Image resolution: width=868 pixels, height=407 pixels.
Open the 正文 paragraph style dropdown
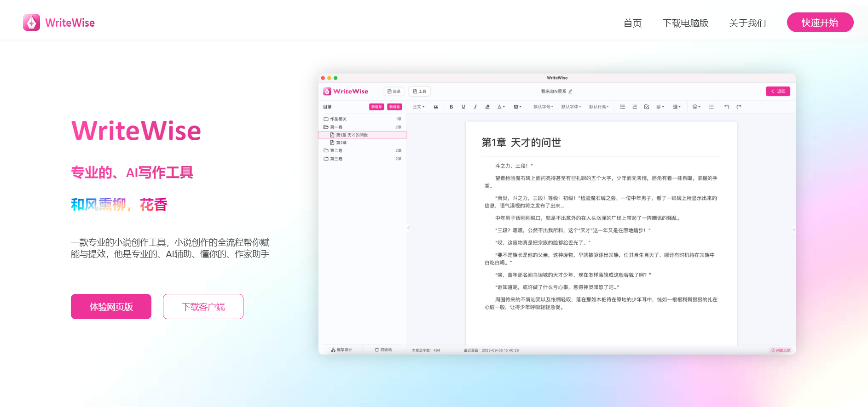click(418, 107)
